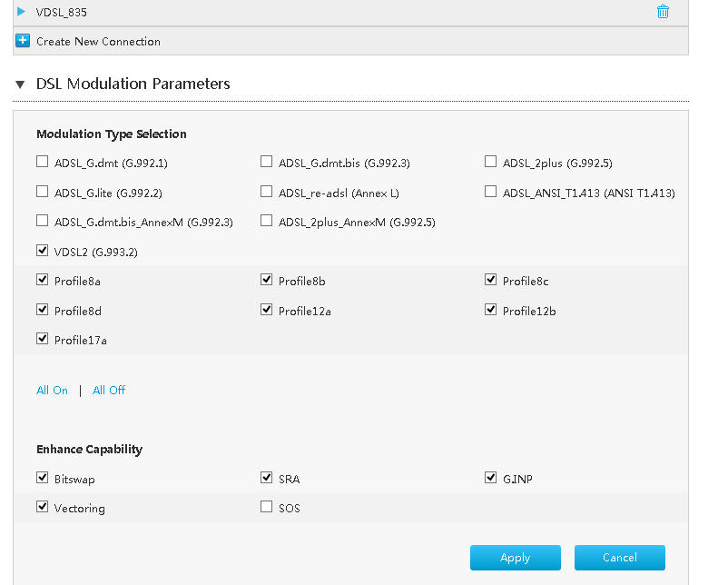The height and width of the screenshot is (585, 728).
Task: Toggle Profile12b checkbox
Action: [491, 310]
